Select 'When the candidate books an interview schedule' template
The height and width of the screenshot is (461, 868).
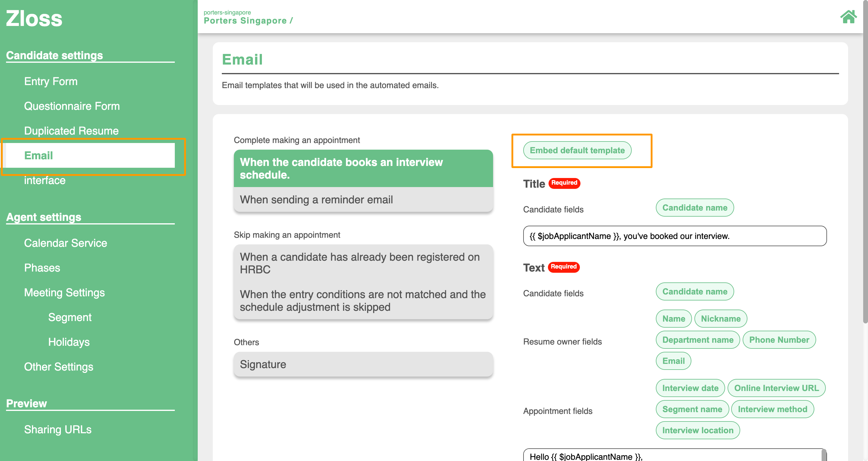tap(363, 168)
